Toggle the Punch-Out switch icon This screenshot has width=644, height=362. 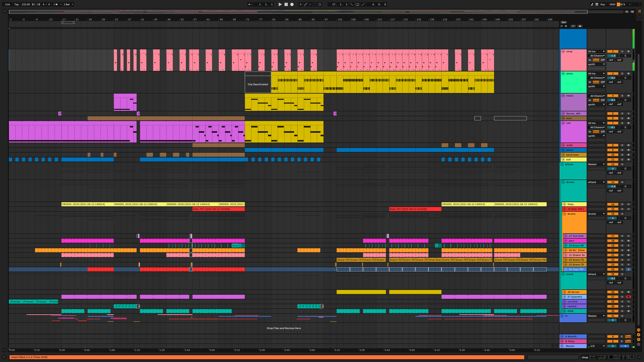tap(363, 4)
